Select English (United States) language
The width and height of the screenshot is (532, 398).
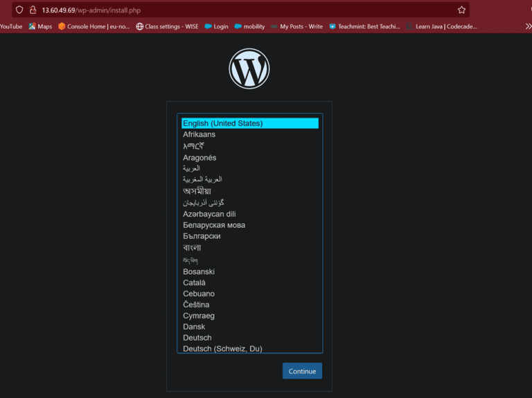pyautogui.click(x=250, y=123)
